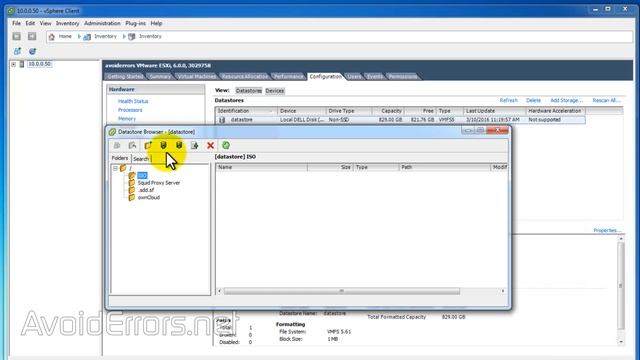Viewport: 640px width, 360px height.
Task: Click the details pane vertical scrollbar
Action: coord(621,286)
